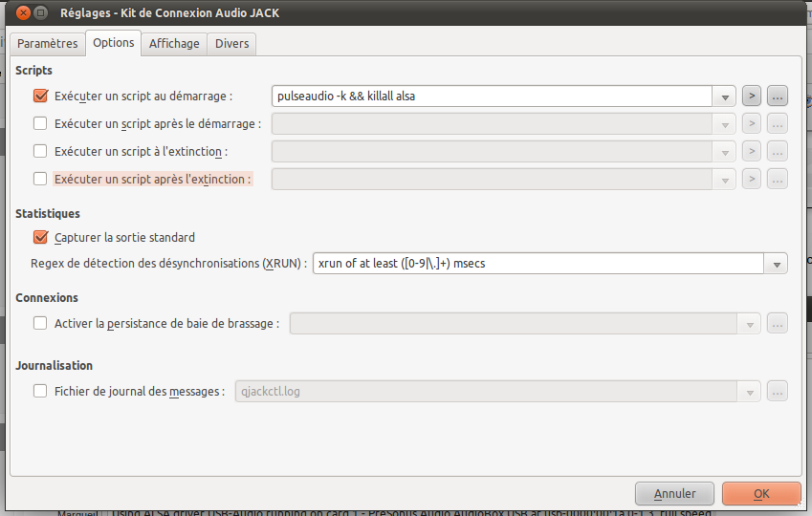Open the Affichage tab
Screen dimensions: 812x516
(174, 44)
